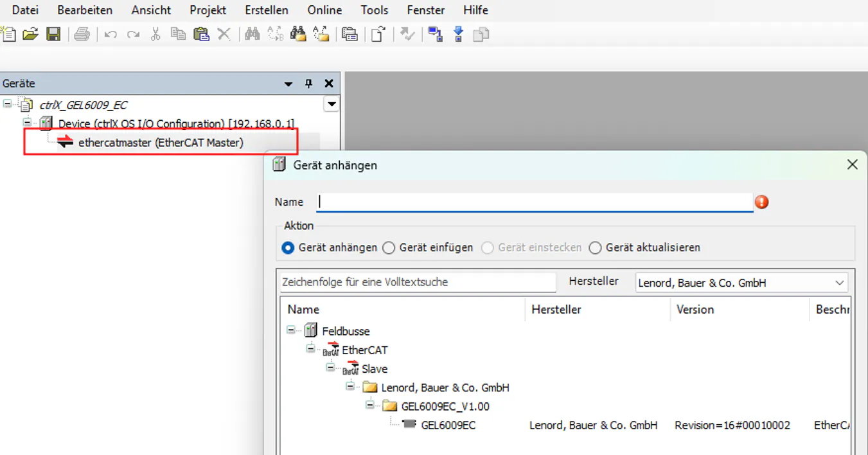This screenshot has width=868, height=455.
Task: Choose the 'Gerät aktualisieren' radio option
Action: tap(595, 247)
